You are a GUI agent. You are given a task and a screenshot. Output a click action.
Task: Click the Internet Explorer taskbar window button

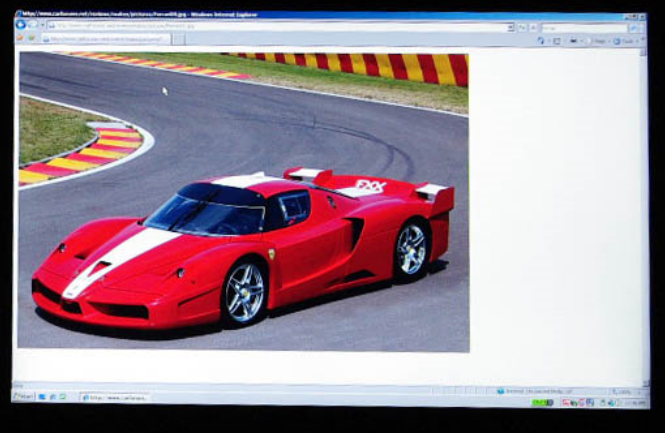115,398
